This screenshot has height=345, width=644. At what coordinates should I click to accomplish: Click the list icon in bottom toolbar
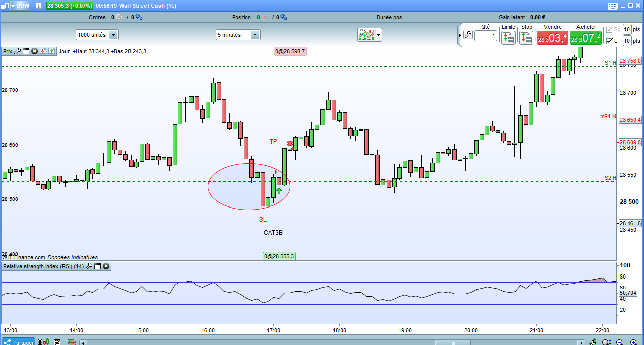coord(57,342)
